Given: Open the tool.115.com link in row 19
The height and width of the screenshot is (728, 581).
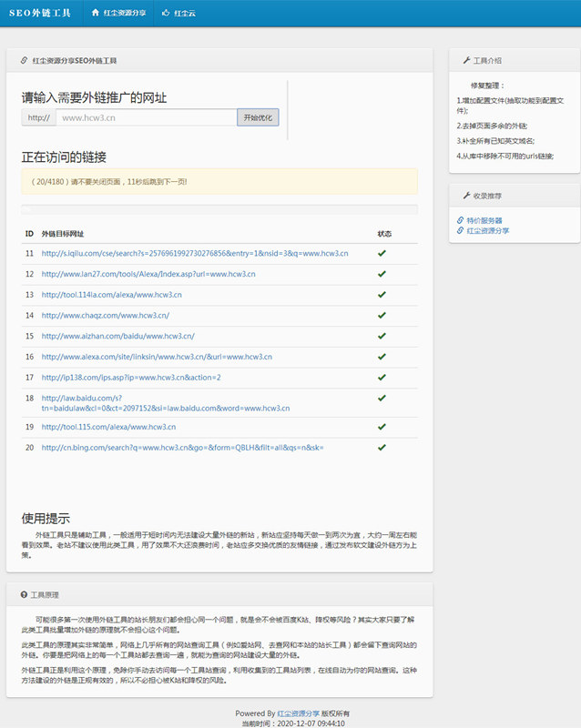Looking at the screenshot, I should 108,427.
